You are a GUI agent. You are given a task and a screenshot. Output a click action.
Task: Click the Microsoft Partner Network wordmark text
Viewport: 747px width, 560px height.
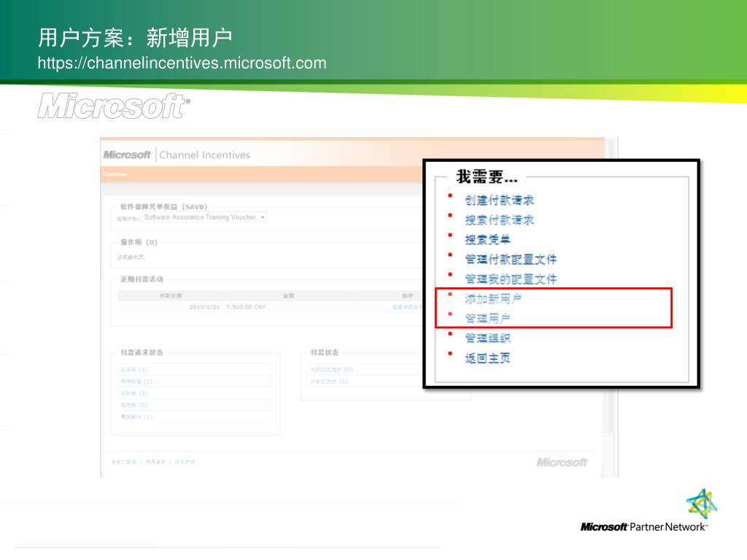point(643,526)
